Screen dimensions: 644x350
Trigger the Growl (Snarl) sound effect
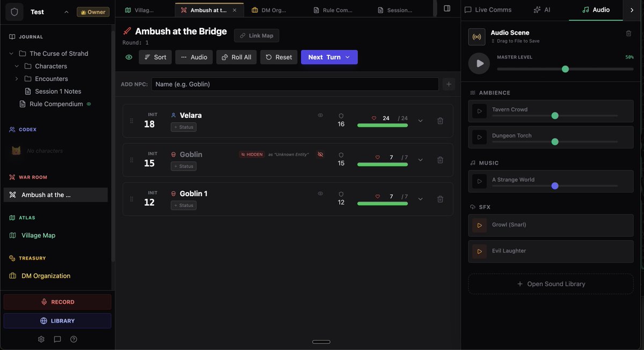coord(480,225)
